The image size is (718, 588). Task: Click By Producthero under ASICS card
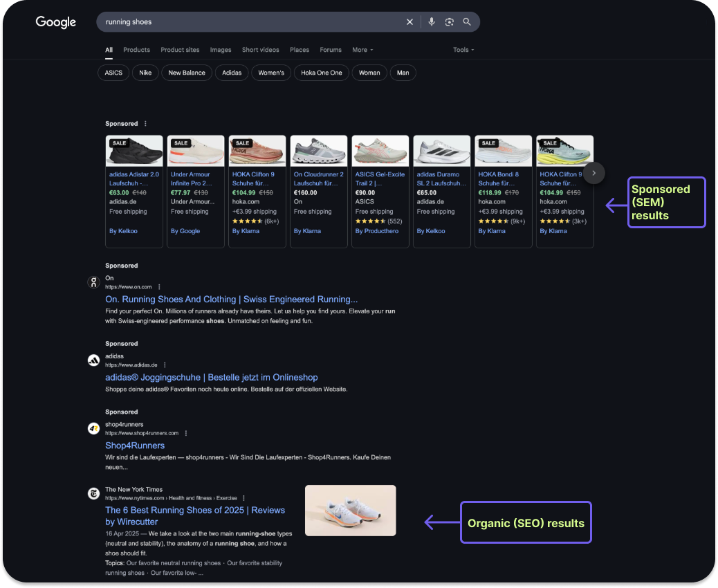click(377, 231)
